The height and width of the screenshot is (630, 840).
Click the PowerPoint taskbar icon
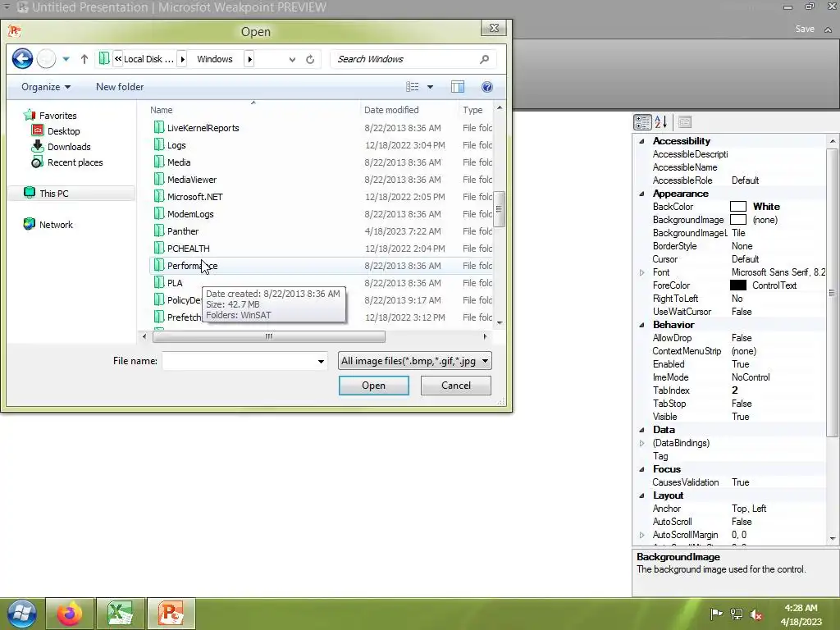(x=171, y=614)
